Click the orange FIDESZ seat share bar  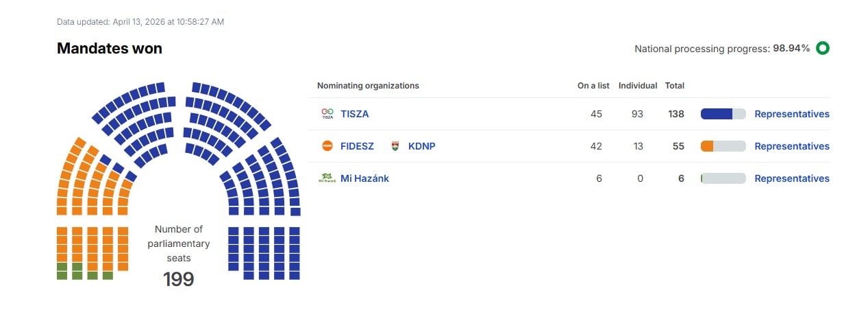(707, 146)
